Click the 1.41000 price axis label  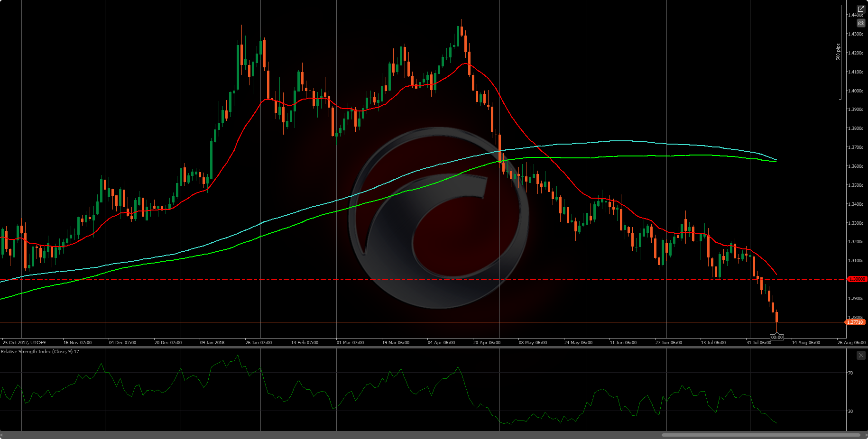(x=856, y=72)
